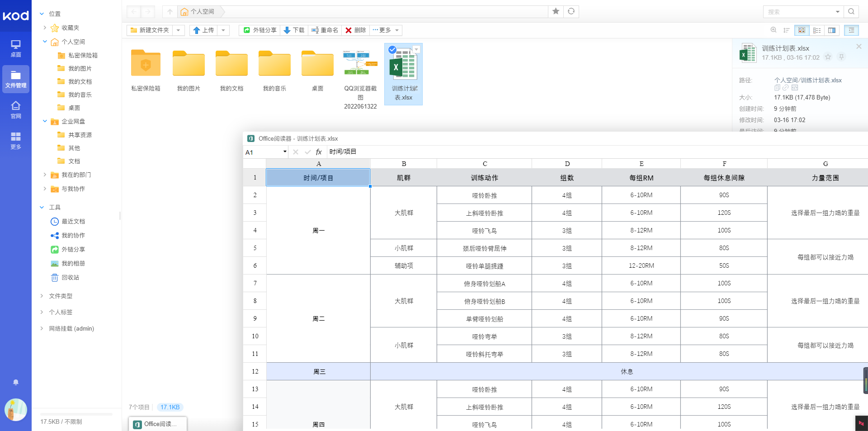The image size is (868, 431).
Task: Click the formula confirm checkmark icon
Action: coord(308,152)
